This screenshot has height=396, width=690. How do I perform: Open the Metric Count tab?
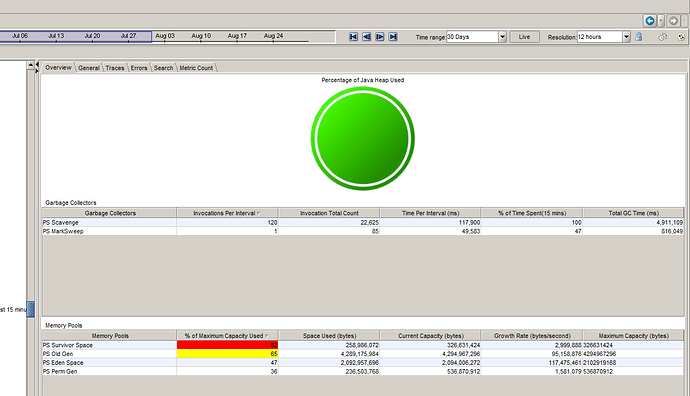pyautogui.click(x=196, y=68)
